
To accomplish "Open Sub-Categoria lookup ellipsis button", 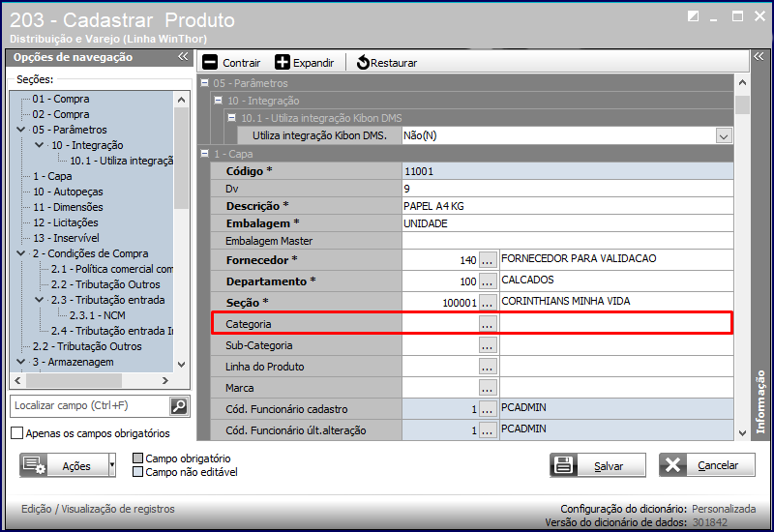I will 488,345.
